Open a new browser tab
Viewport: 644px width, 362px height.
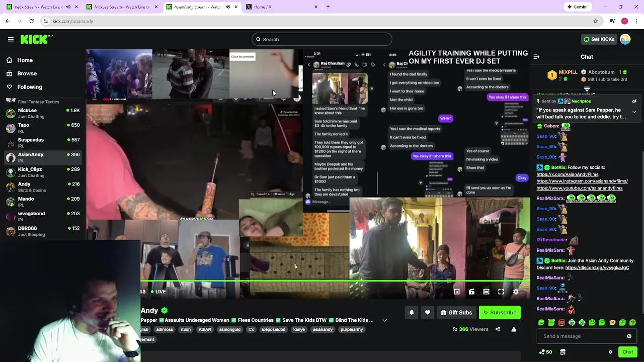tap(328, 7)
